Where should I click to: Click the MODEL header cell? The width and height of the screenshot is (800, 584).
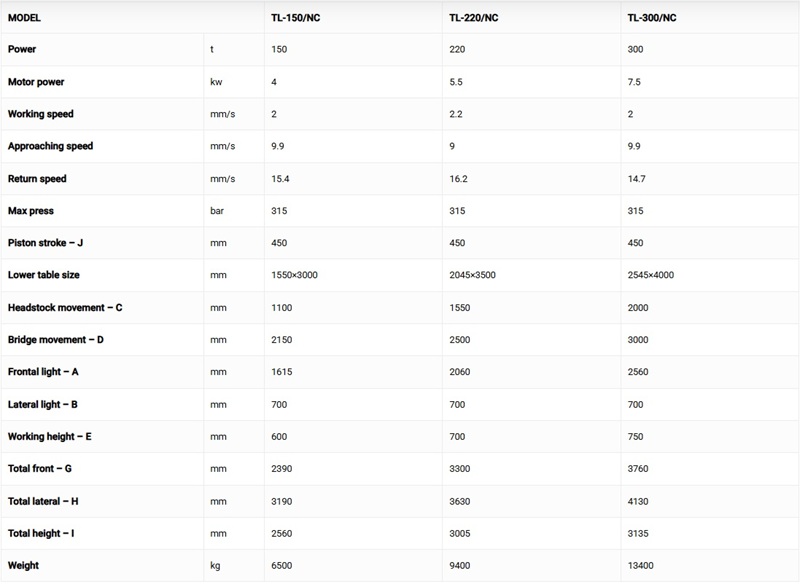point(25,17)
